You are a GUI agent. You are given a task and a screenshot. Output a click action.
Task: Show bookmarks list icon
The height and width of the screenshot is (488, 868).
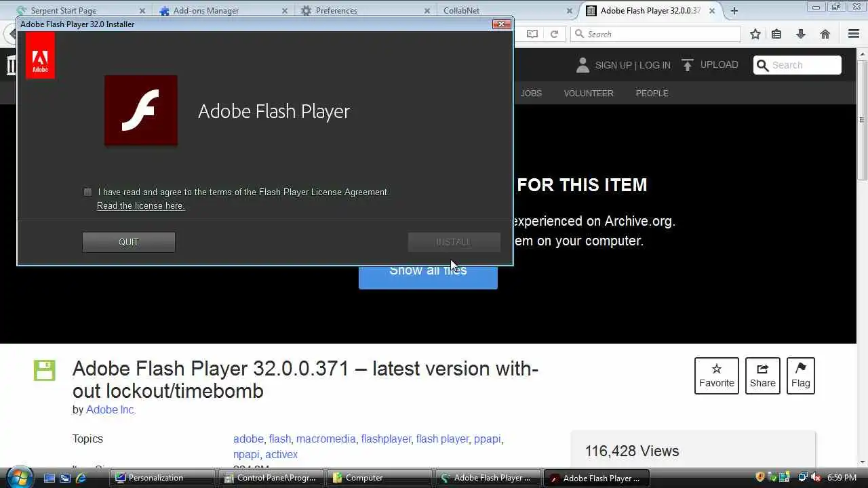pyautogui.click(x=777, y=34)
